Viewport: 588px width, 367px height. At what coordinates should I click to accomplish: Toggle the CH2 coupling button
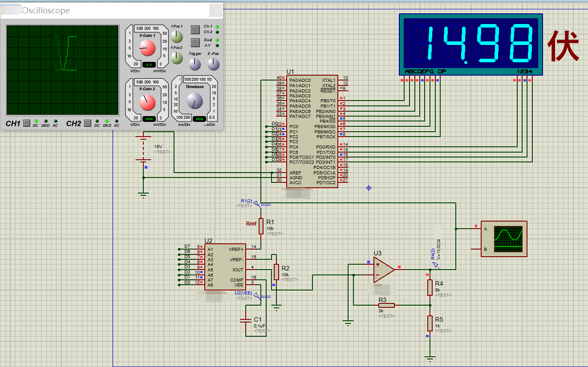tap(88, 123)
